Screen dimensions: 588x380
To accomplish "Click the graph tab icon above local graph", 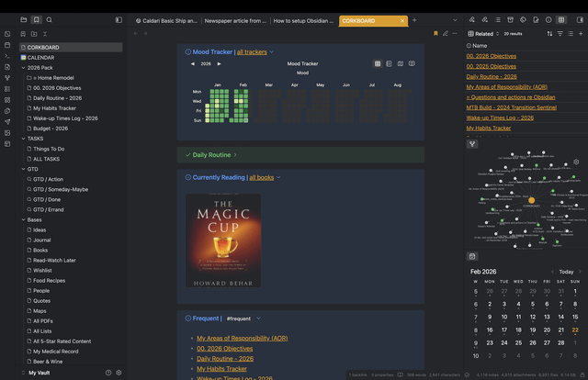I will [472, 144].
